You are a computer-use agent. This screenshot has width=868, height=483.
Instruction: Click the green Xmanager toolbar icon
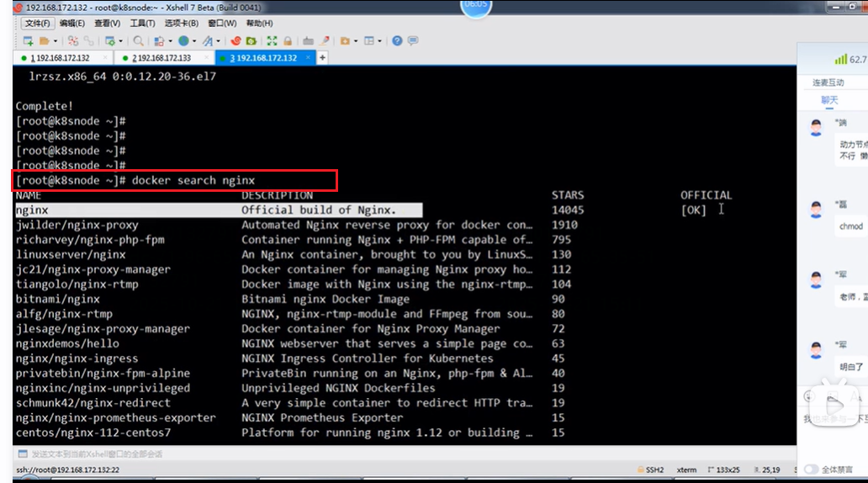pyautogui.click(x=251, y=41)
